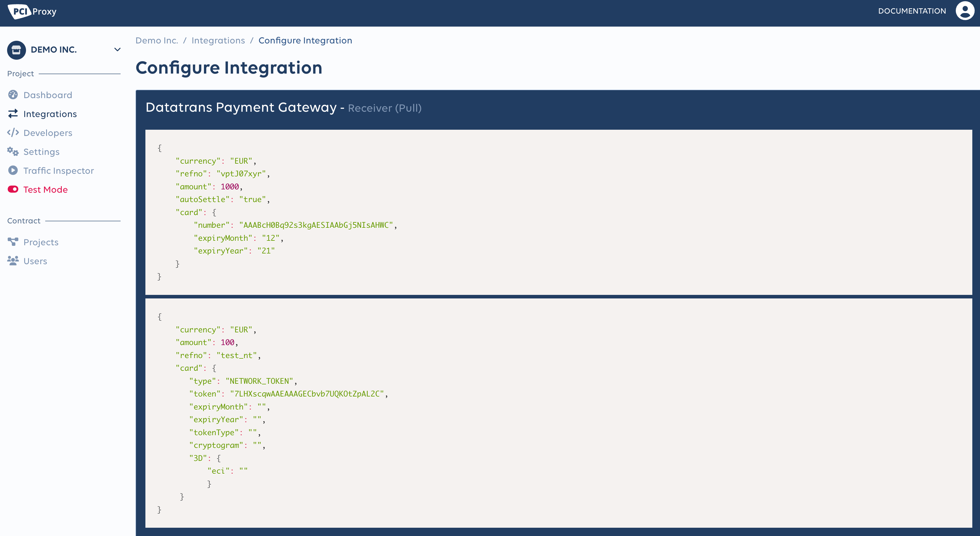Click the "cryptogram" key

[216, 445]
